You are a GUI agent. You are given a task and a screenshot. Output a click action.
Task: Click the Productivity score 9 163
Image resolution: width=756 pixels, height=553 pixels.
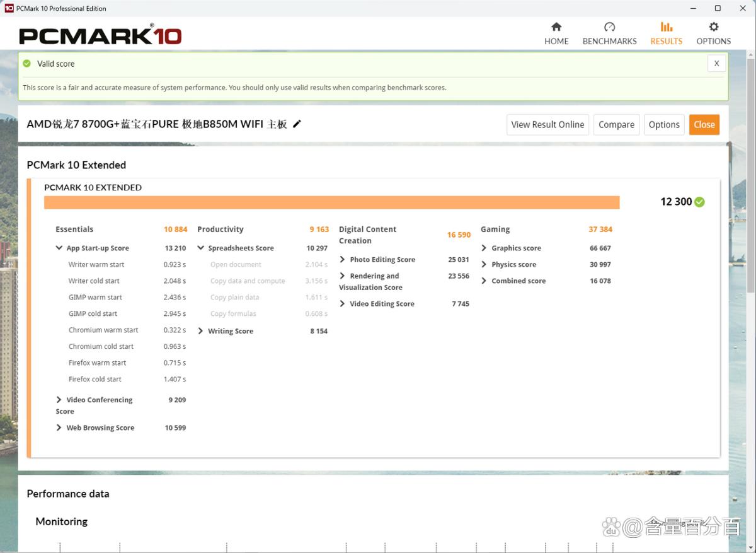pos(319,230)
